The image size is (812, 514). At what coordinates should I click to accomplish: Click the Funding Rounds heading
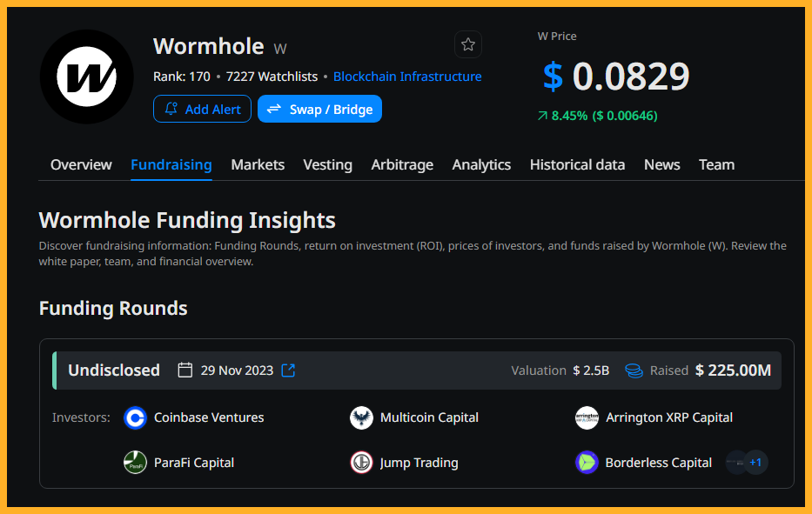113,309
